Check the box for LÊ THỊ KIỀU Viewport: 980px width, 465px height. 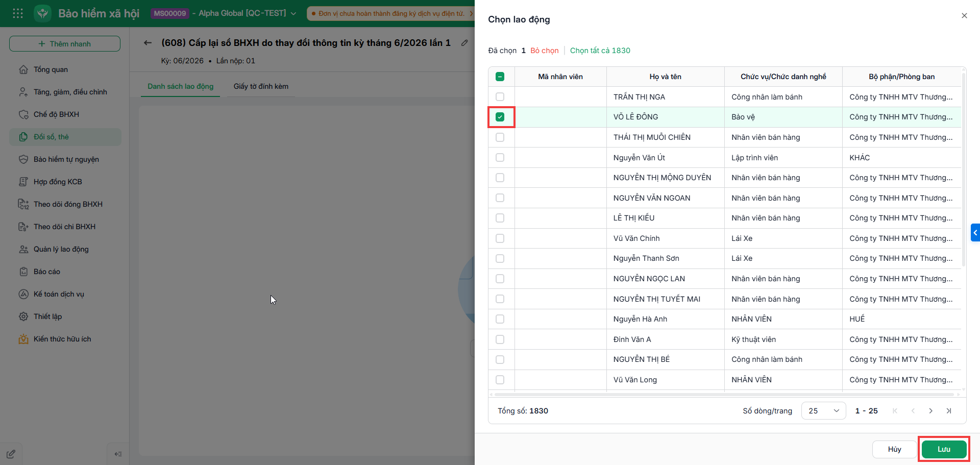coord(500,218)
